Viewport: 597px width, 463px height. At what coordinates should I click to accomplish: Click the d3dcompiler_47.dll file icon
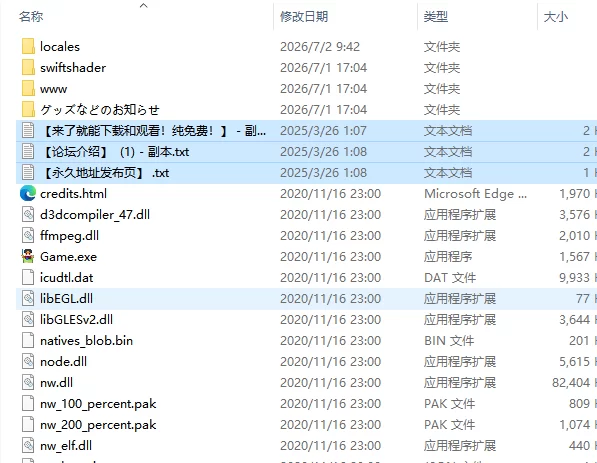pyautogui.click(x=28, y=214)
